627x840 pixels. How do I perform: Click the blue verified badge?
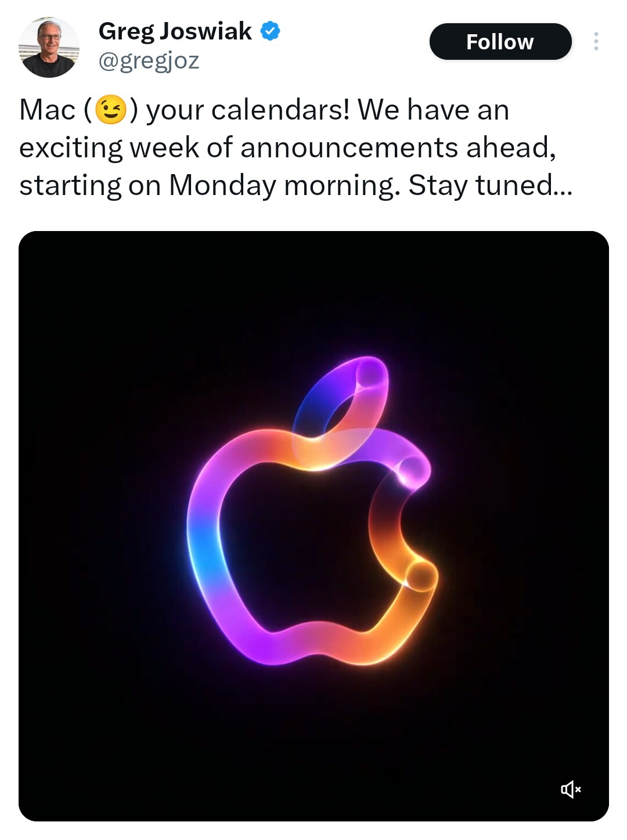point(270,31)
